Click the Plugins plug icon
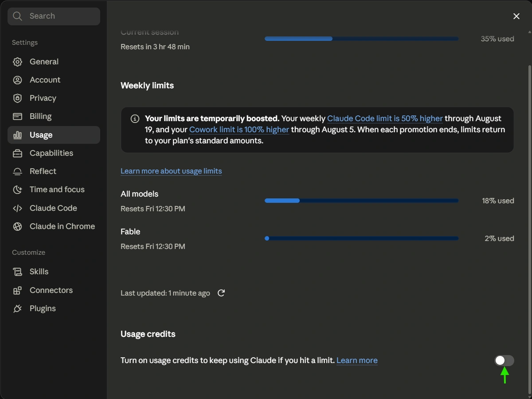532x399 pixels. [17, 308]
